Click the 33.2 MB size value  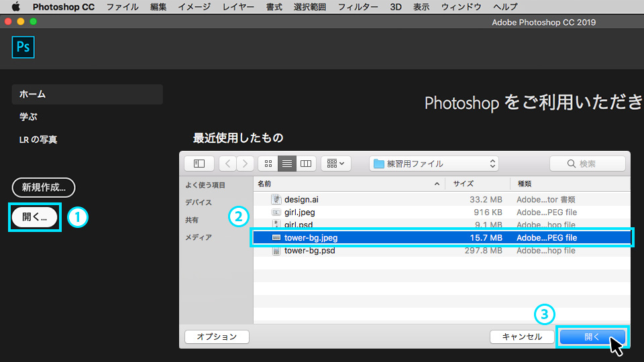(486, 200)
